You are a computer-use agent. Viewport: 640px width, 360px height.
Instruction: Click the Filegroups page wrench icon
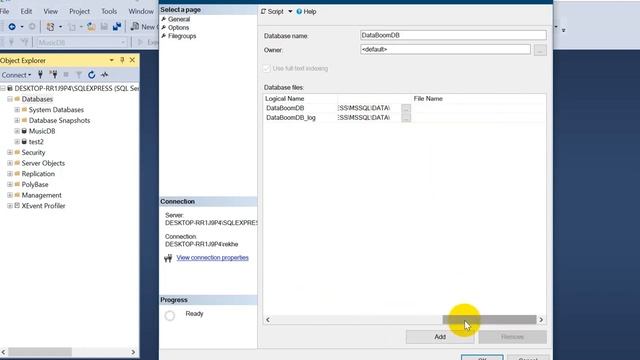coord(164,36)
